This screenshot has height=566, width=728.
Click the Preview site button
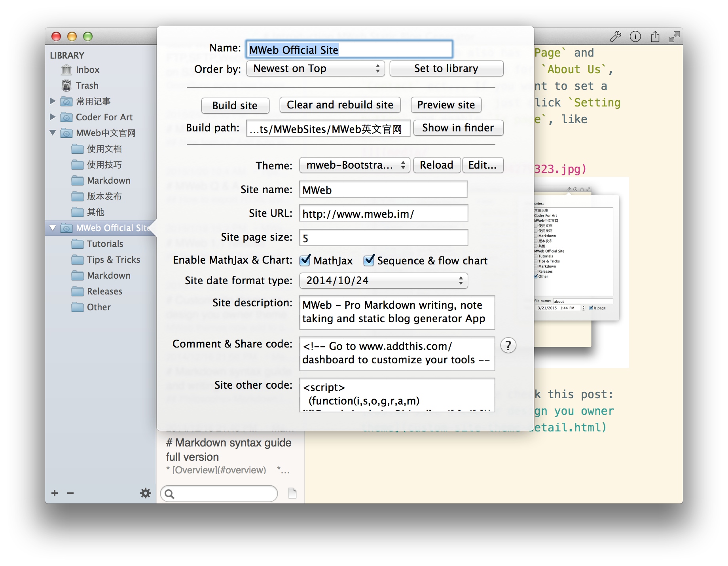(x=446, y=105)
